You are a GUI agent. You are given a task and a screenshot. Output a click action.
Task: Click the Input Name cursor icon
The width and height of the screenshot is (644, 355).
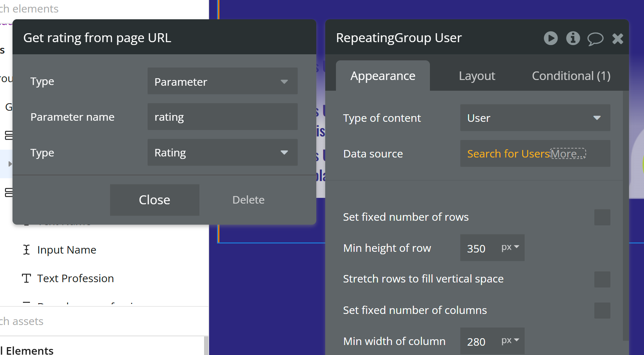[x=26, y=250]
